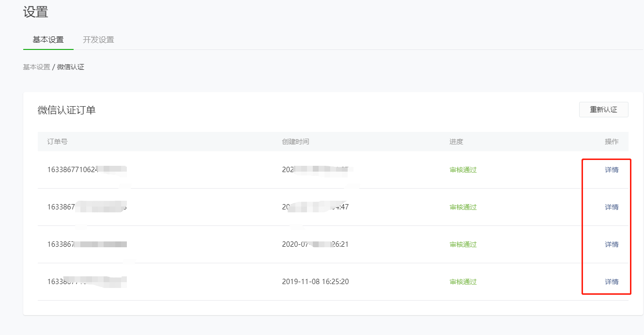The width and height of the screenshot is (644, 335).
Task: Switch to the 基本设置 tab
Action: 48,40
